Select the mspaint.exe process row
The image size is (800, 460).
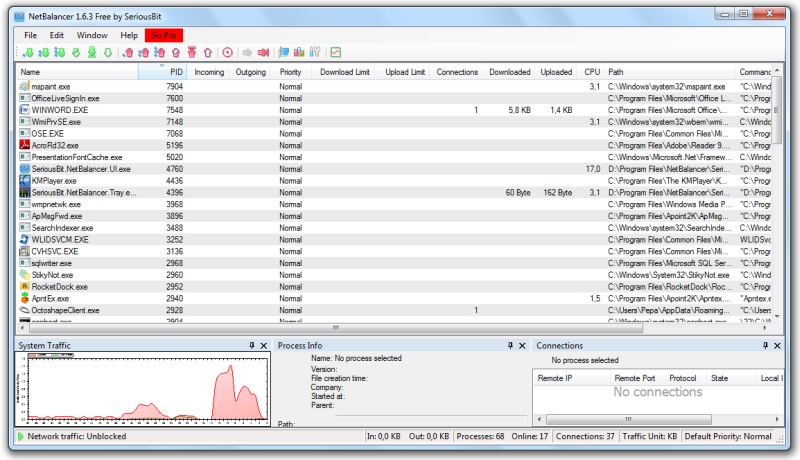tap(394, 87)
